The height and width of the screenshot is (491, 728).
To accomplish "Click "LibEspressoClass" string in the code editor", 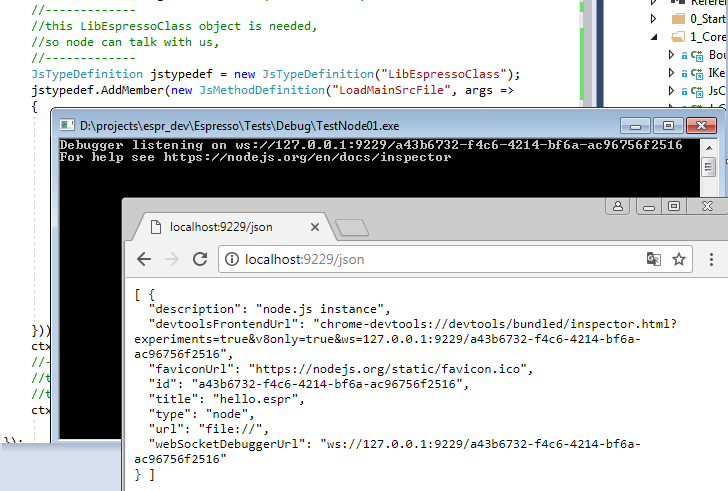I will tap(444, 74).
